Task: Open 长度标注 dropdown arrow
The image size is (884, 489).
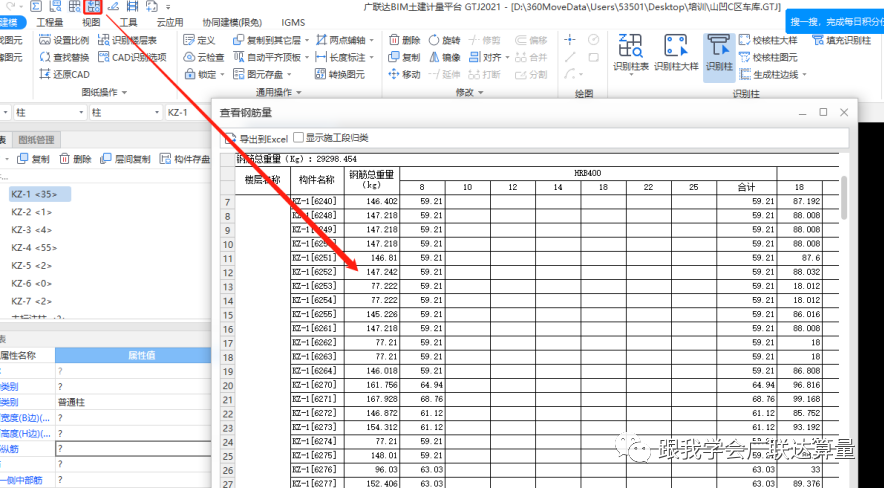Action: 371,58
